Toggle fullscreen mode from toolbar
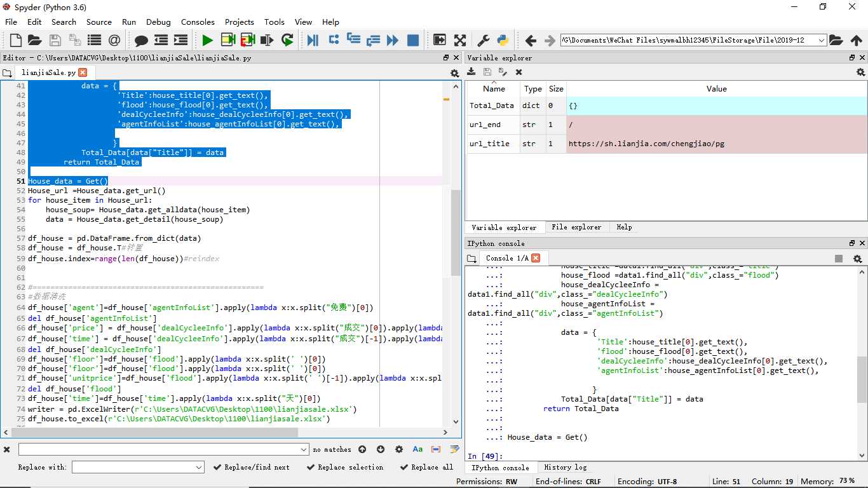 460,40
